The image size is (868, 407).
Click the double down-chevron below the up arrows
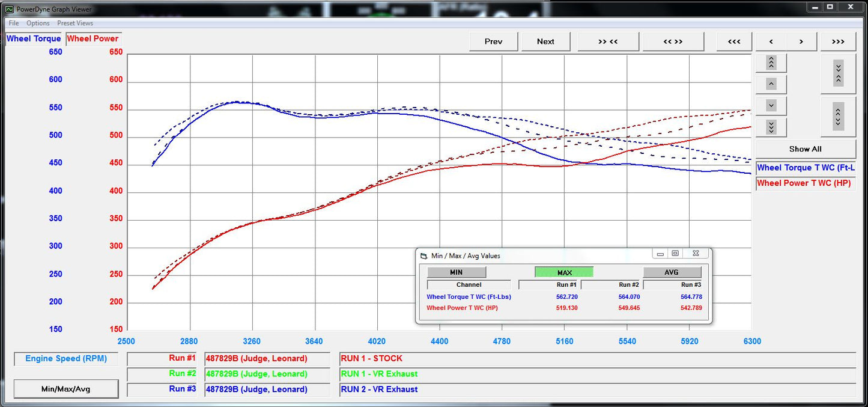771,127
